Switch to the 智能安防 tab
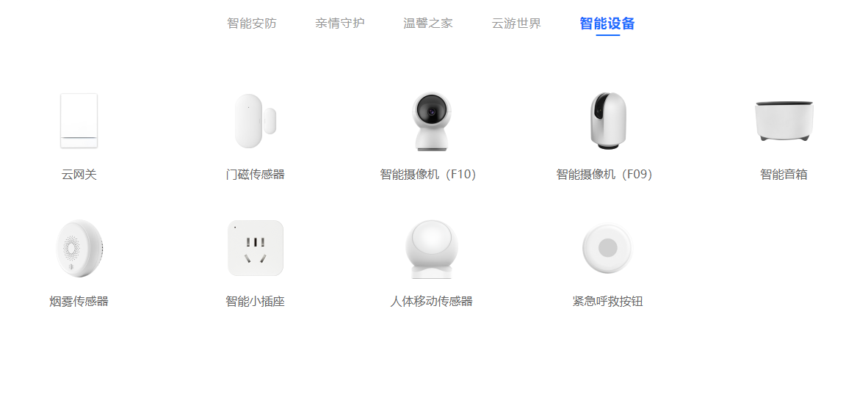868x397 pixels. 252,23
